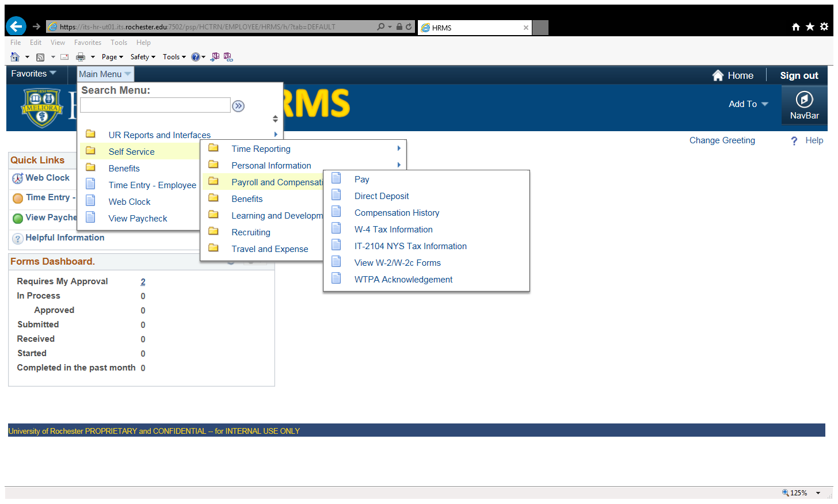Click the University of Rochester Meliora crest logo
Viewport: 838px width, 504px height.
coord(41,108)
